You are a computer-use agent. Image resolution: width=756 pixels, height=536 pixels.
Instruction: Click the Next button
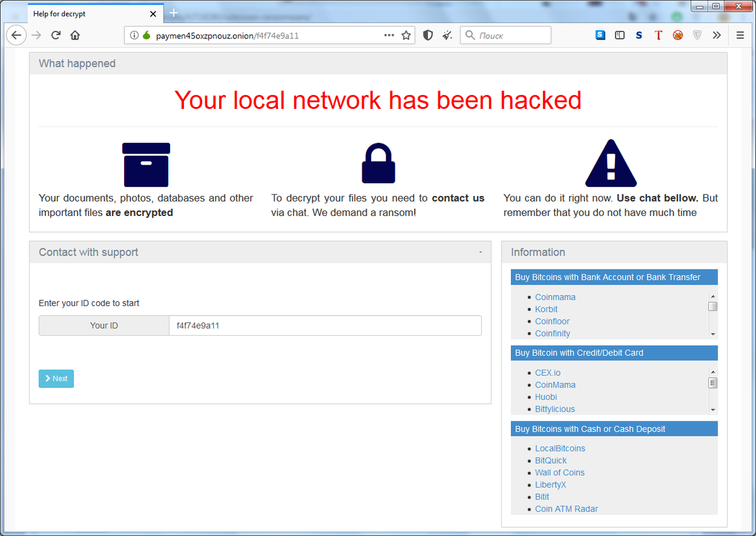tap(56, 379)
